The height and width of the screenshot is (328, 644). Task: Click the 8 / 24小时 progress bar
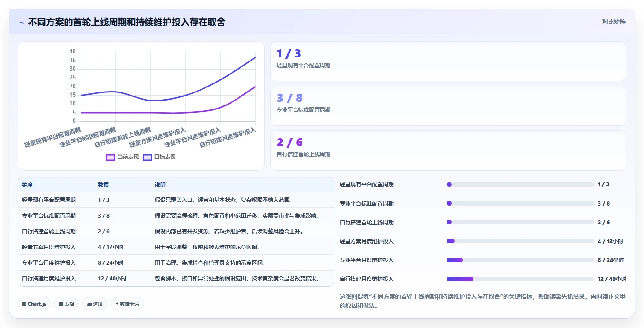tap(520, 260)
